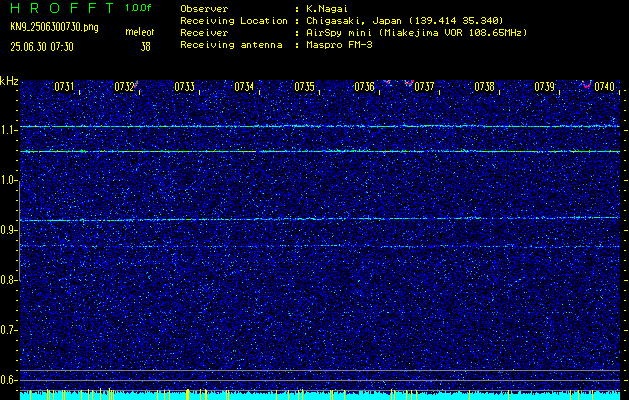Click the 0.9 frequency axis label
This screenshot has height=400, width=629.
tap(7, 230)
